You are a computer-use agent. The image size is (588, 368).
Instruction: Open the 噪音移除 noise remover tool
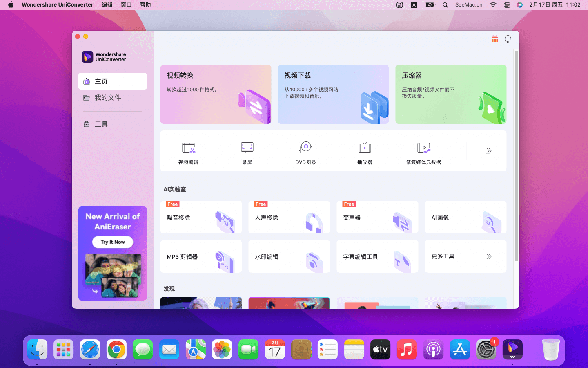pos(201,217)
